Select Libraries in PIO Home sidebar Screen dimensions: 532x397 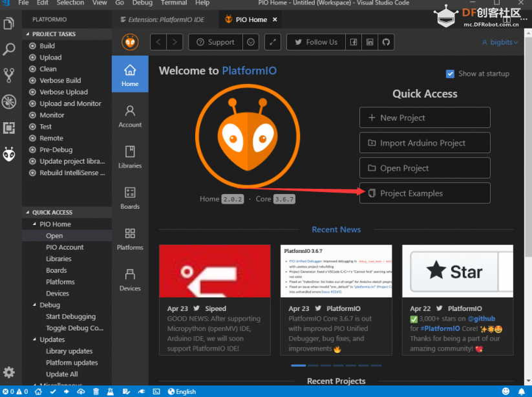point(130,157)
